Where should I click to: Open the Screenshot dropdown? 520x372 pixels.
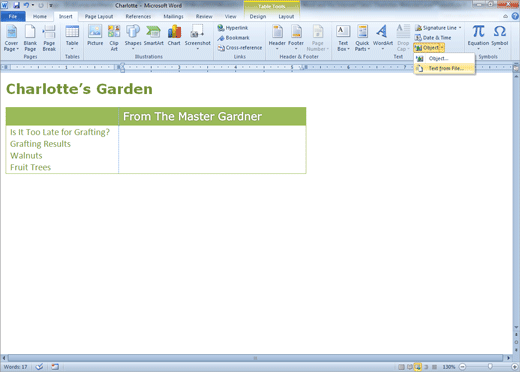[197, 37]
